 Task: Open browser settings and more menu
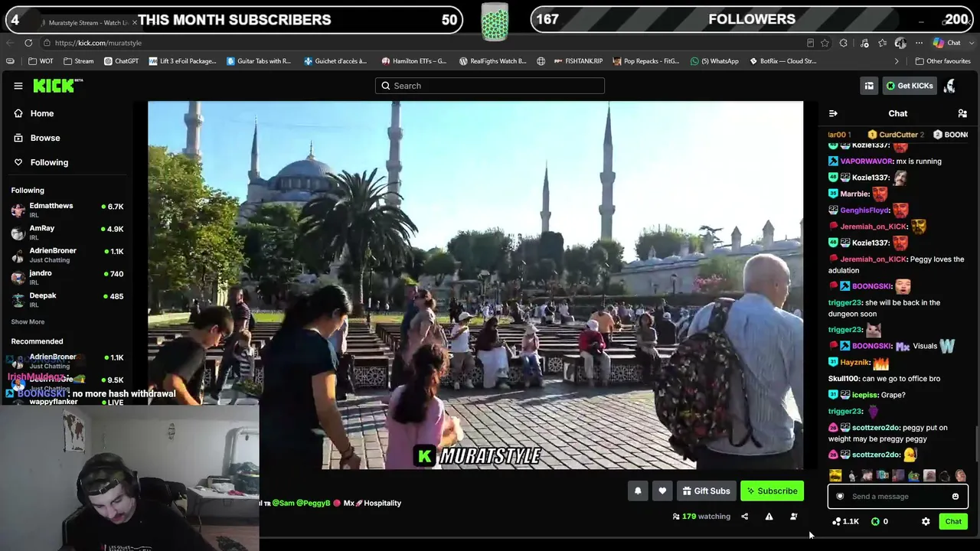[x=919, y=43]
